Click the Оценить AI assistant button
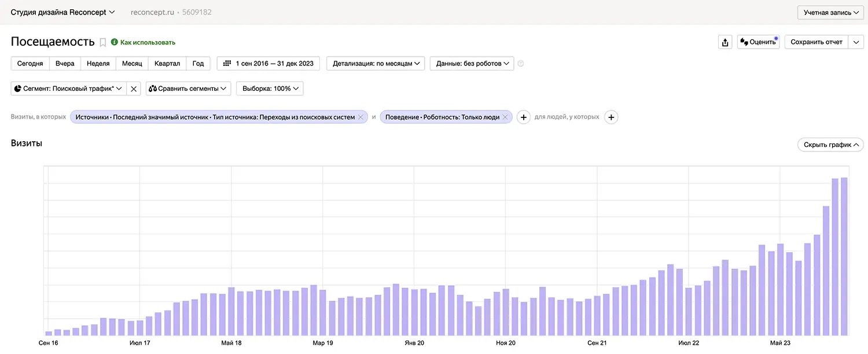This screenshot has height=354, width=868. [758, 42]
